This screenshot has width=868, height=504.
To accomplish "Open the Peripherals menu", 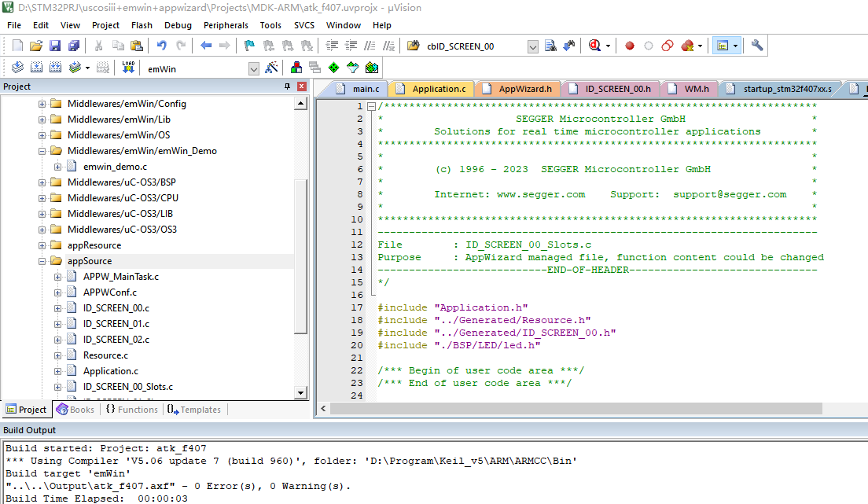I will tap(226, 25).
